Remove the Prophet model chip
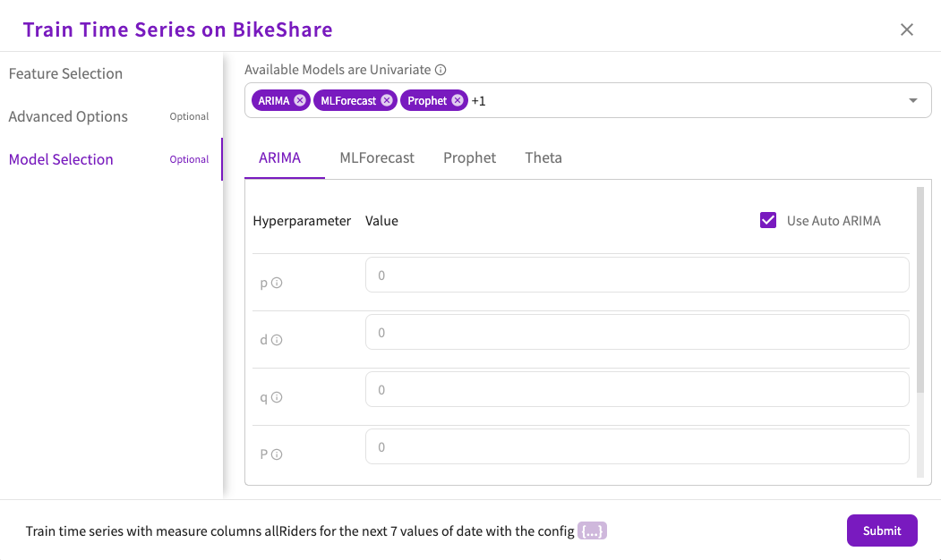The image size is (941, 560). point(458,100)
